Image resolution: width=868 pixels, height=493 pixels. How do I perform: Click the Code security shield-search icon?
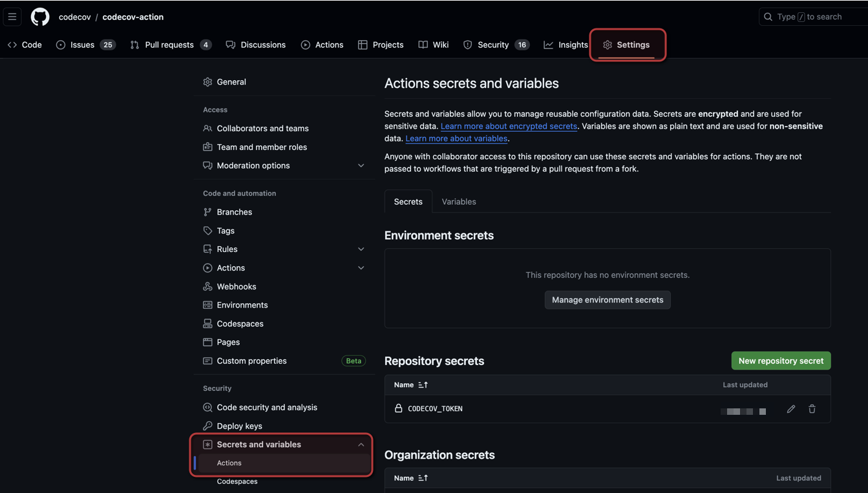coord(207,408)
